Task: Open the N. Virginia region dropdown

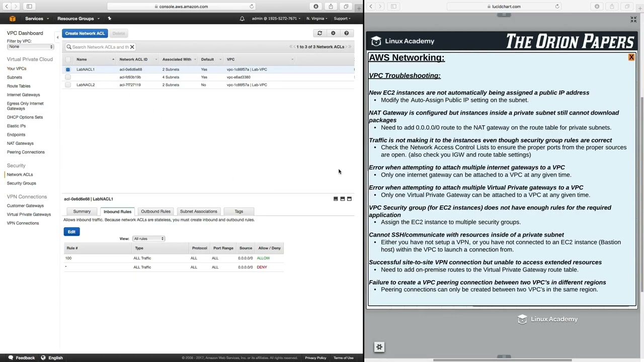Action: point(317,19)
